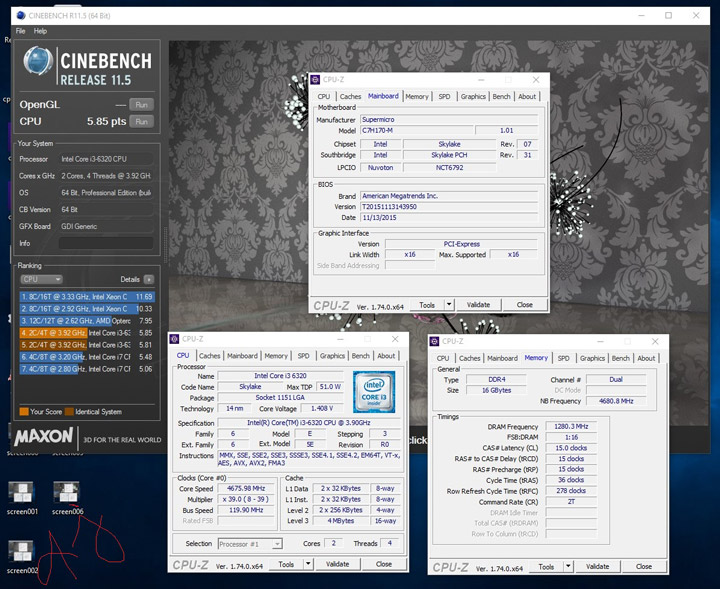Image resolution: width=720 pixels, height=589 pixels.
Task: Open Bench tab in Memory CPU-Z window
Action: click(621, 358)
